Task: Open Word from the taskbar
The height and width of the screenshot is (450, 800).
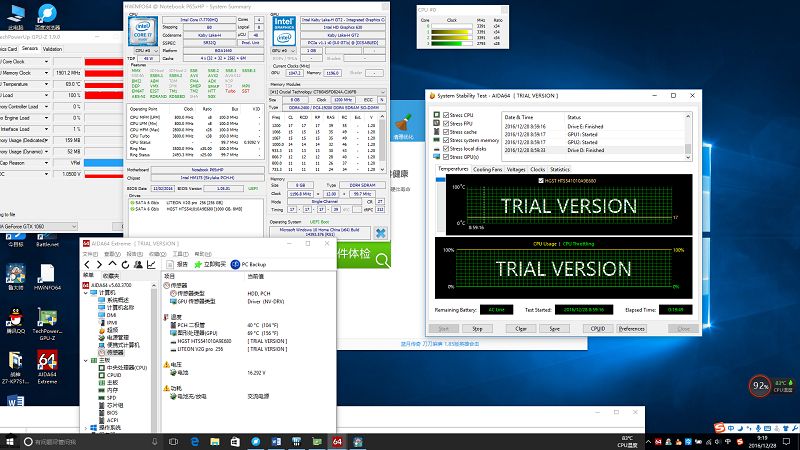Action: click(x=276, y=441)
